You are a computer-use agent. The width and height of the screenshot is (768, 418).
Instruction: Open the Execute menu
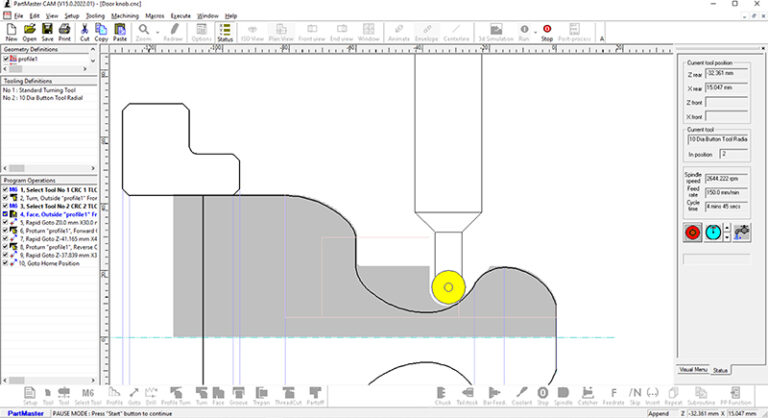[180, 16]
